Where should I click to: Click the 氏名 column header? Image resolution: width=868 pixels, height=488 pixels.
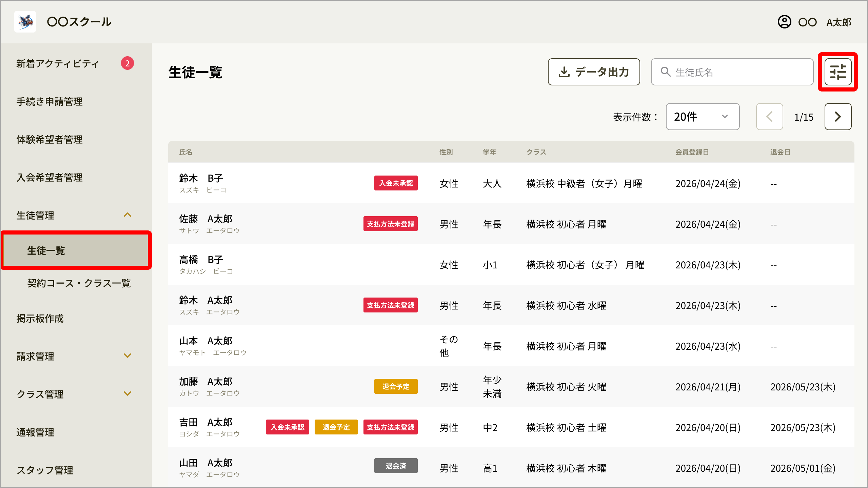(x=186, y=152)
